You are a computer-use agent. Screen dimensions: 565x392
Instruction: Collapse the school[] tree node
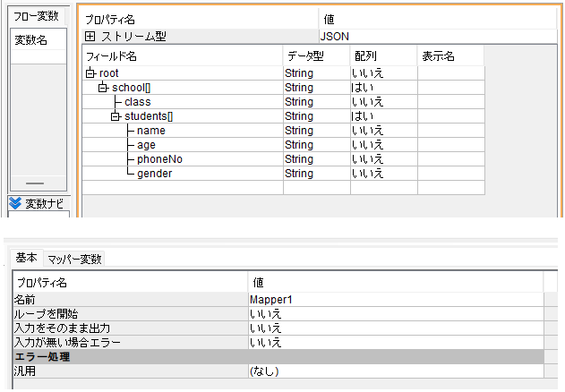click(x=103, y=88)
